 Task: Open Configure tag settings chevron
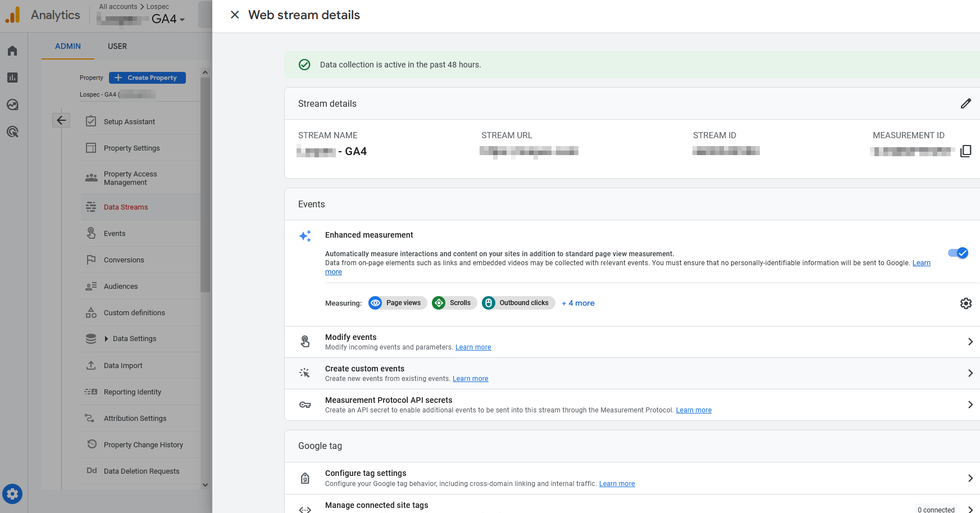point(970,478)
